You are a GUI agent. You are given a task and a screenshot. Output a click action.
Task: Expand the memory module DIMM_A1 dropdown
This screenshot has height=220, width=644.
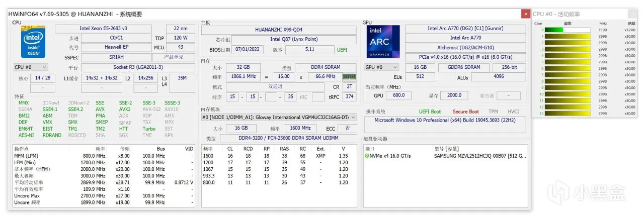(x=279, y=117)
